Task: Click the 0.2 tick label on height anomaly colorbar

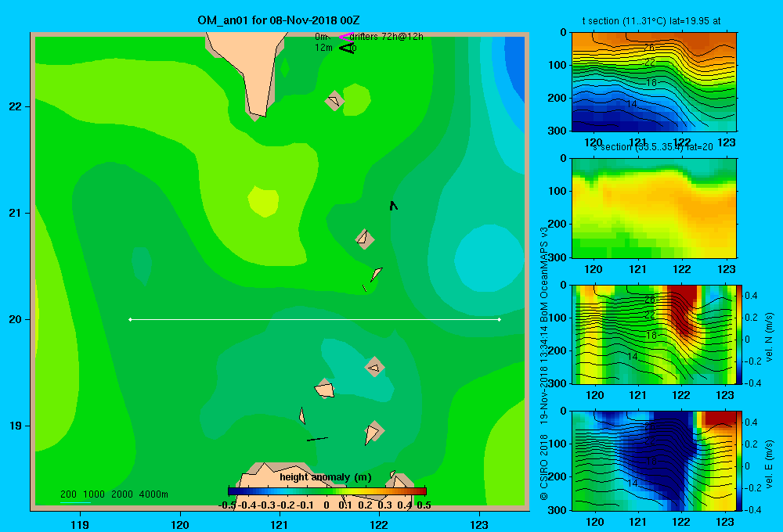Action: click(365, 505)
